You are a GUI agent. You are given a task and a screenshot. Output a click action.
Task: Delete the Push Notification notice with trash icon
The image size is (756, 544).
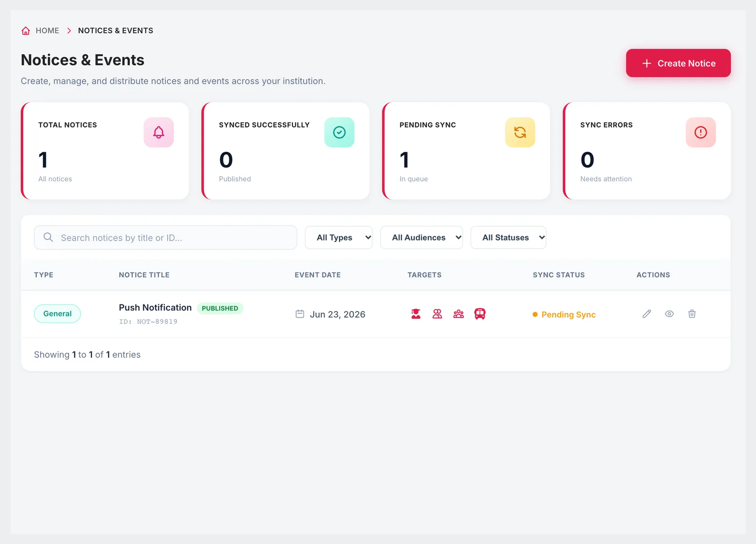pyautogui.click(x=692, y=314)
